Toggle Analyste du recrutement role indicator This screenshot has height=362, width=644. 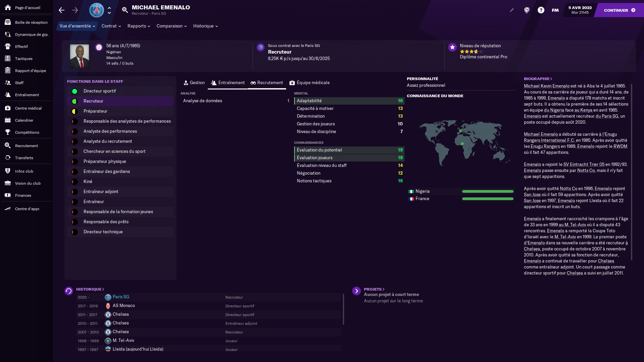75,141
